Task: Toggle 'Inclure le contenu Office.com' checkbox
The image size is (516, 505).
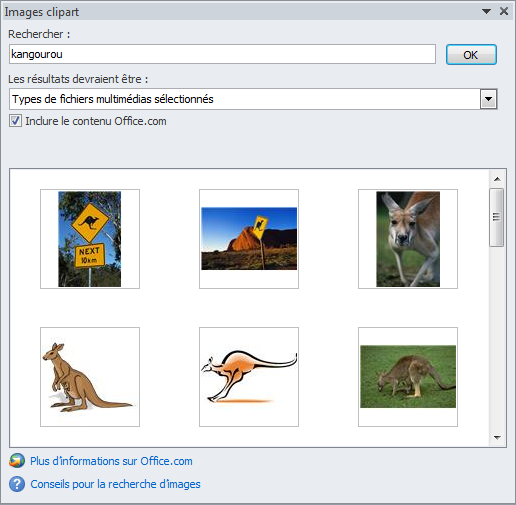Action: point(15,121)
